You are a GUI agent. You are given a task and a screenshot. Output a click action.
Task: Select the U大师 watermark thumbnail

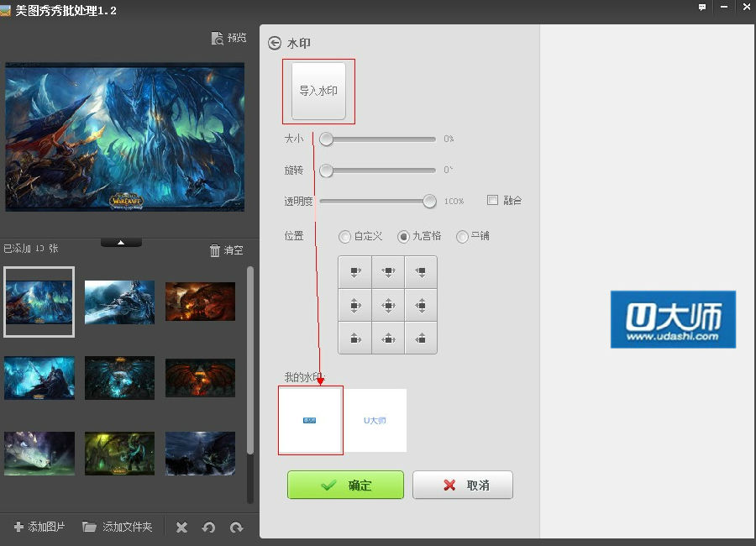375,420
